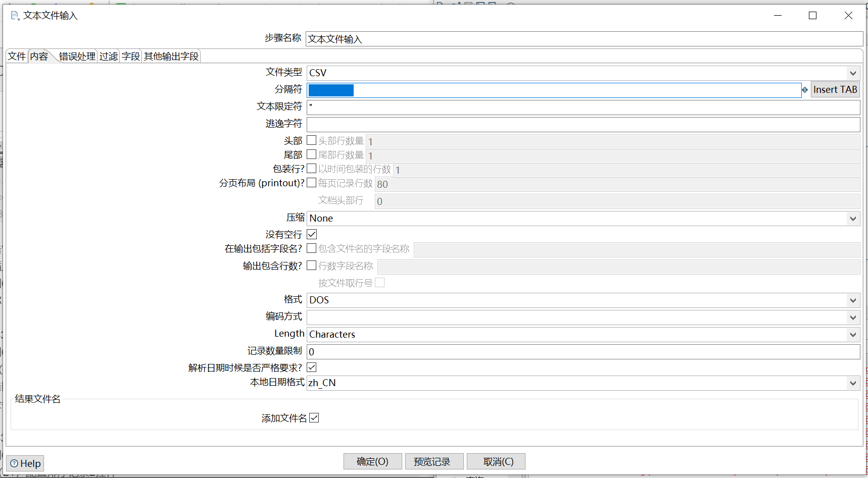Open the 编码方式 dropdown
Viewport: 868px width, 478px height.
[x=853, y=317]
